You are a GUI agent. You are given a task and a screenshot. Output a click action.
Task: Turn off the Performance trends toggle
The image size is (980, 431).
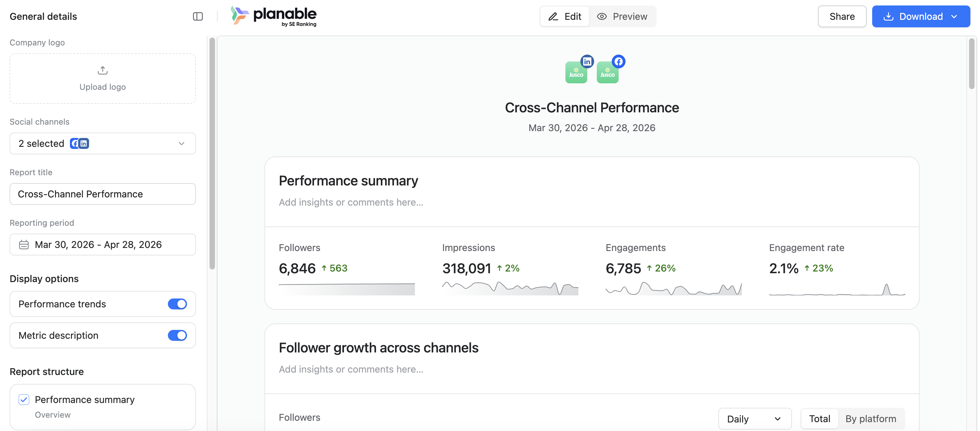177,304
